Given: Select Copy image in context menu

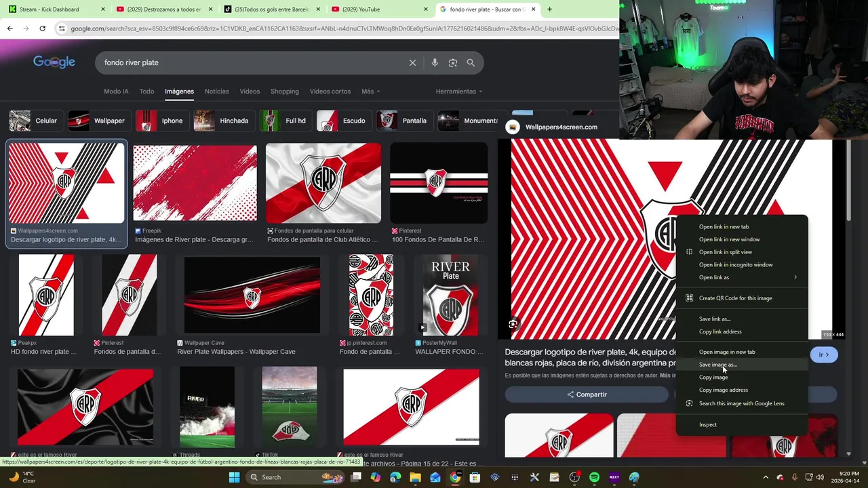Looking at the screenshot, I should [x=742, y=377].
